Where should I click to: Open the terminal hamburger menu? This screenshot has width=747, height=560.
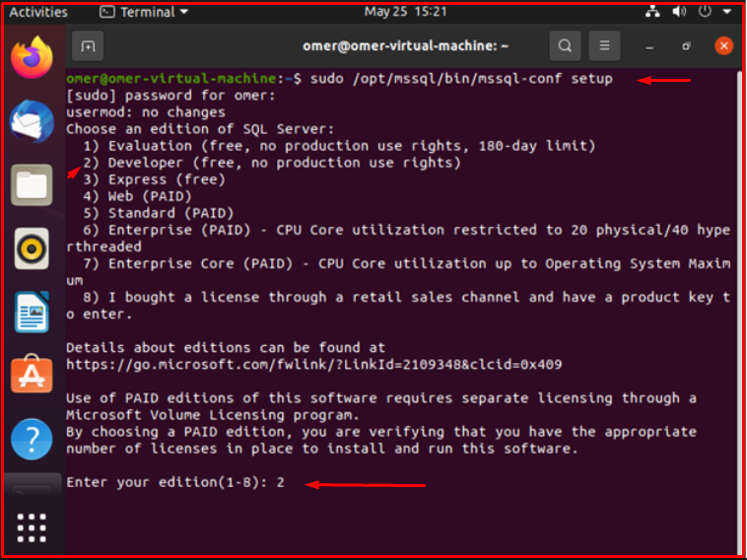tap(604, 46)
